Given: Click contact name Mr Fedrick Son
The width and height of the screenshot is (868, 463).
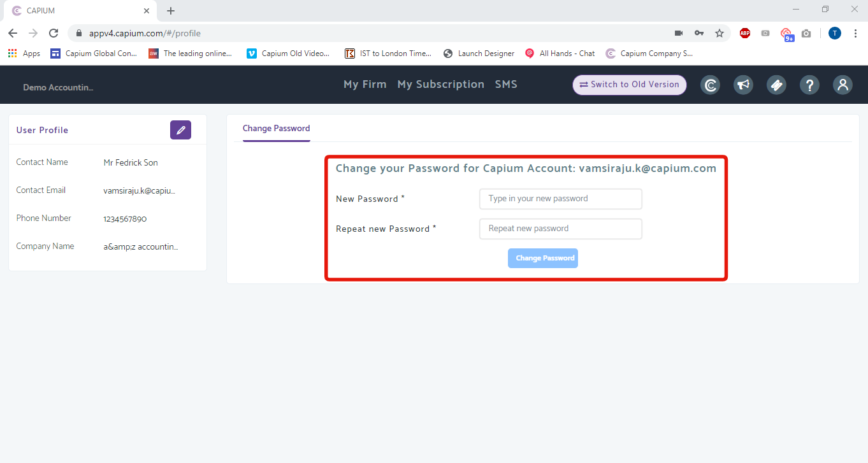Looking at the screenshot, I should pyautogui.click(x=131, y=162).
